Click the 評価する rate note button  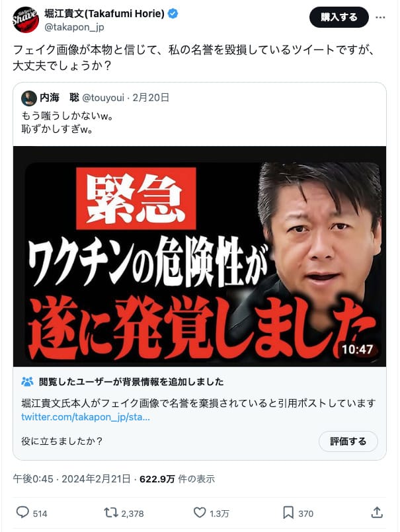click(348, 441)
